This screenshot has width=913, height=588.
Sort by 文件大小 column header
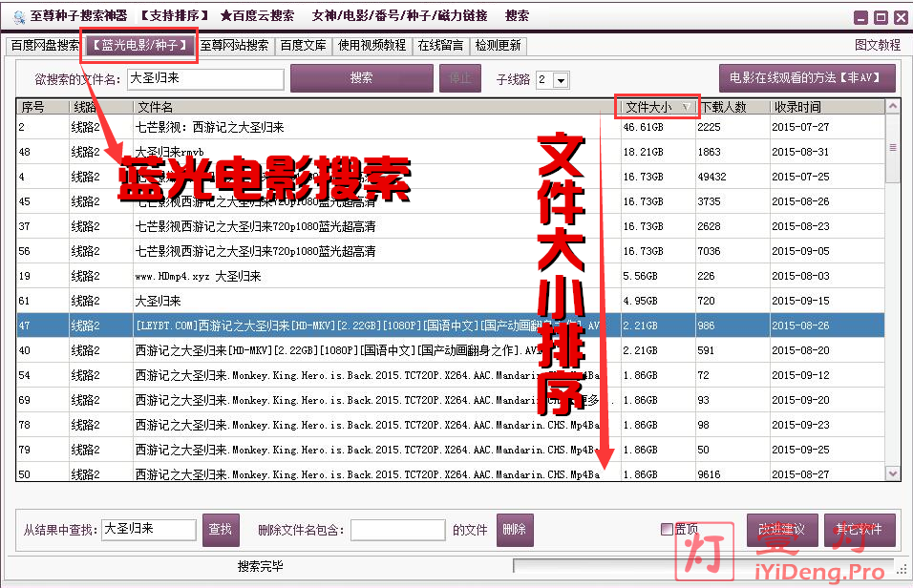[657, 107]
